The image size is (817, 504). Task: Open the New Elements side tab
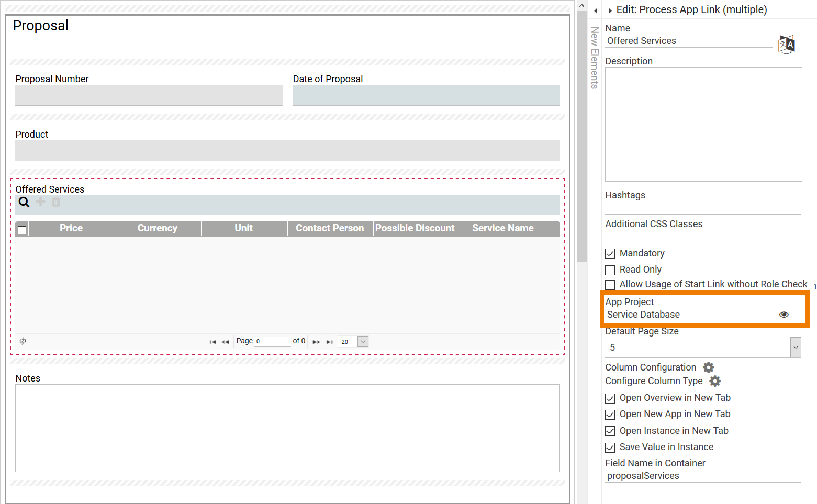tap(595, 58)
